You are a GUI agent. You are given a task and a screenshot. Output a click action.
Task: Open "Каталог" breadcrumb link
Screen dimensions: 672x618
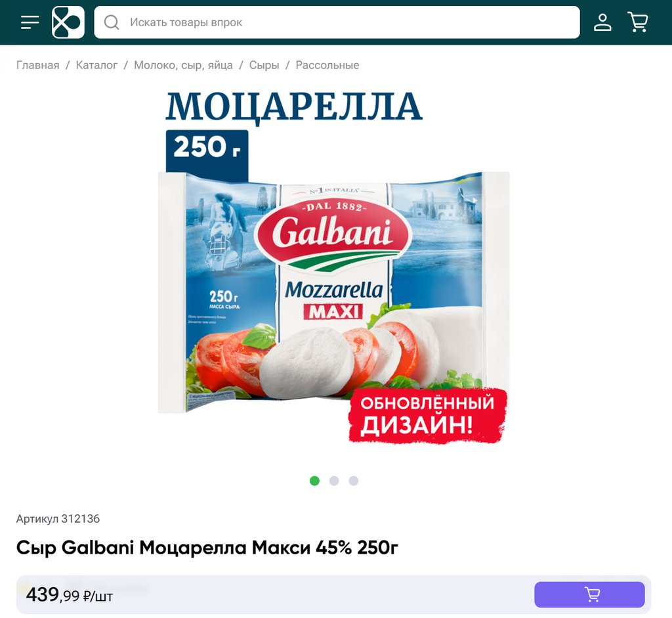96,65
